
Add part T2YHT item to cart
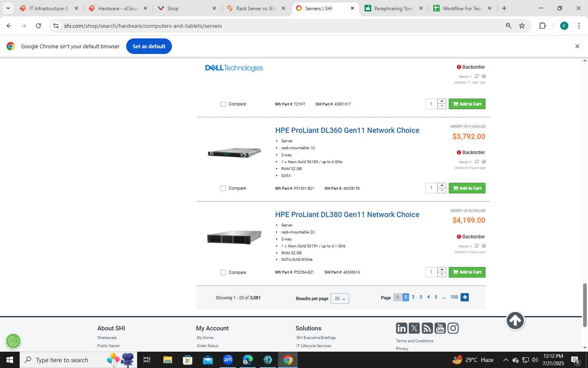[x=467, y=104]
